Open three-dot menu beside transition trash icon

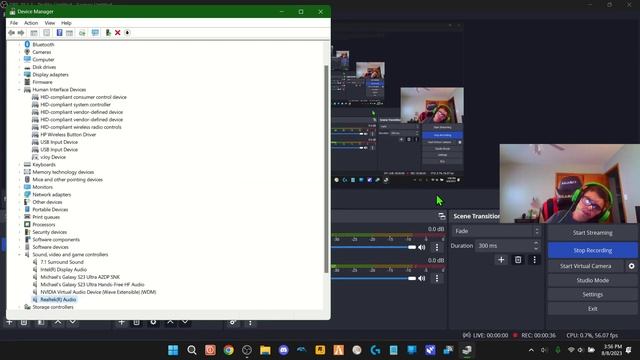click(x=534, y=260)
